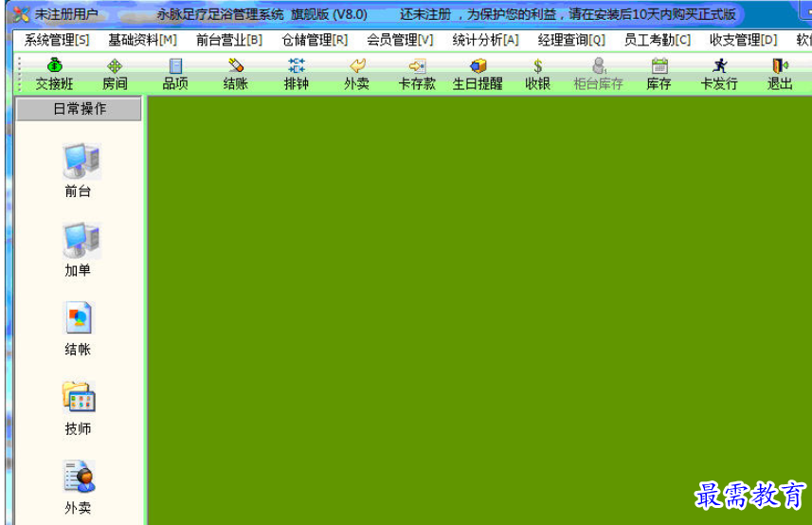This screenshot has height=525, width=812.
Task: Open the 库存 inventory toolbar icon
Action: click(x=659, y=75)
